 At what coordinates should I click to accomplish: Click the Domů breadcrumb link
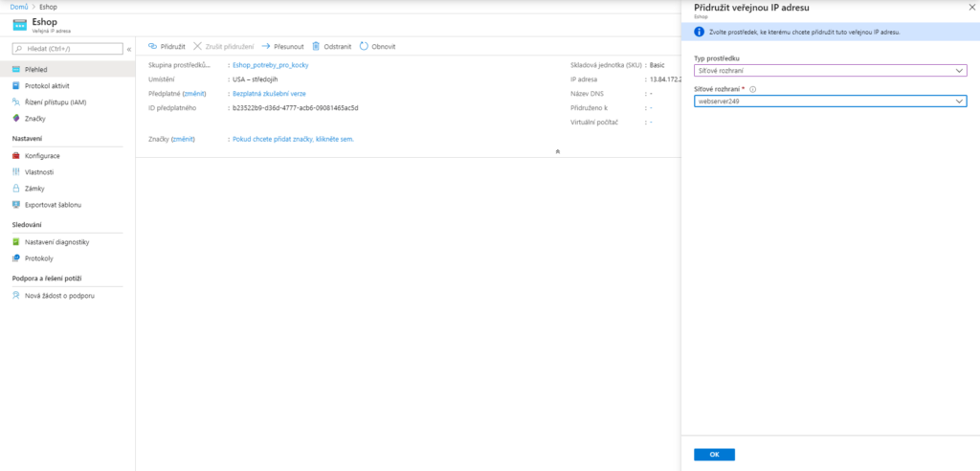[17, 6]
